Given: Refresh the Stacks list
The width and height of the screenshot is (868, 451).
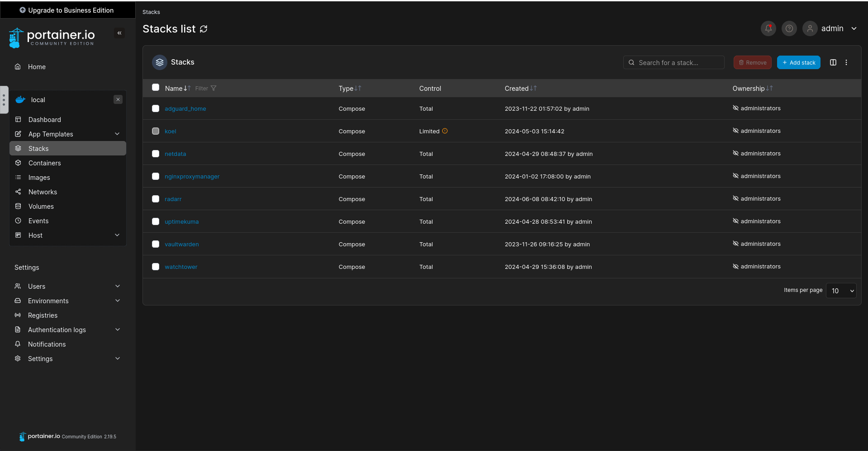Looking at the screenshot, I should pyautogui.click(x=204, y=29).
